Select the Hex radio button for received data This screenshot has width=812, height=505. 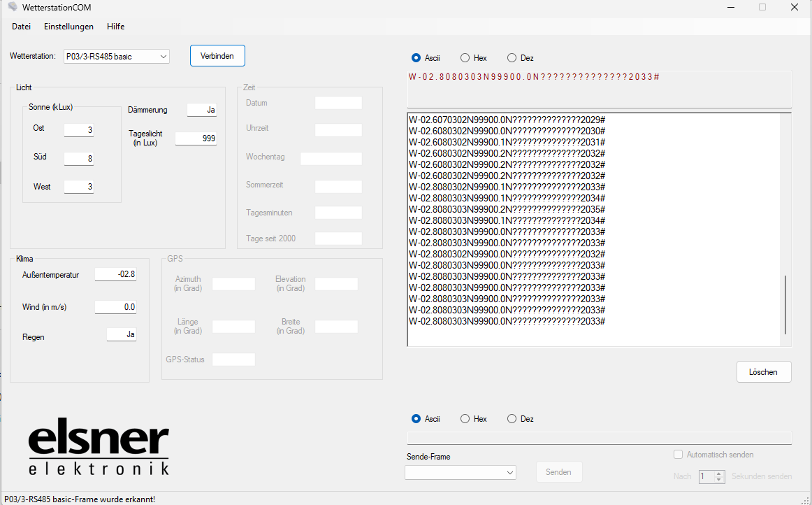click(465, 58)
